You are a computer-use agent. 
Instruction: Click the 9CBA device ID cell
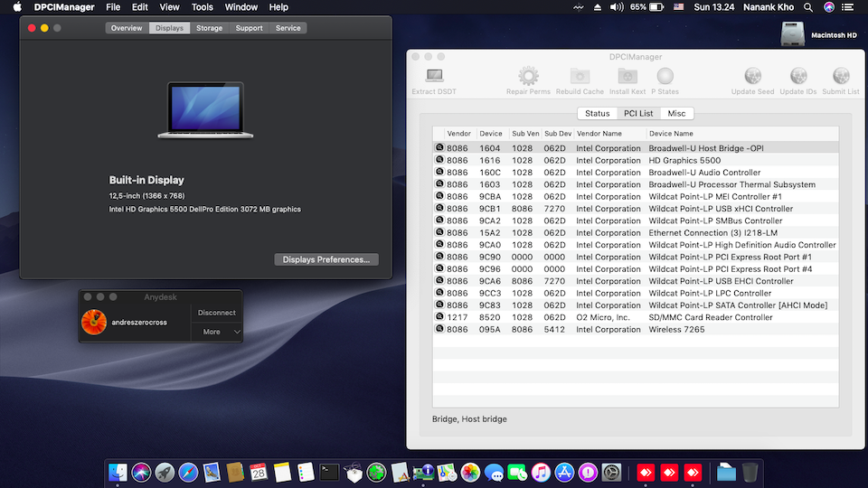coord(490,196)
